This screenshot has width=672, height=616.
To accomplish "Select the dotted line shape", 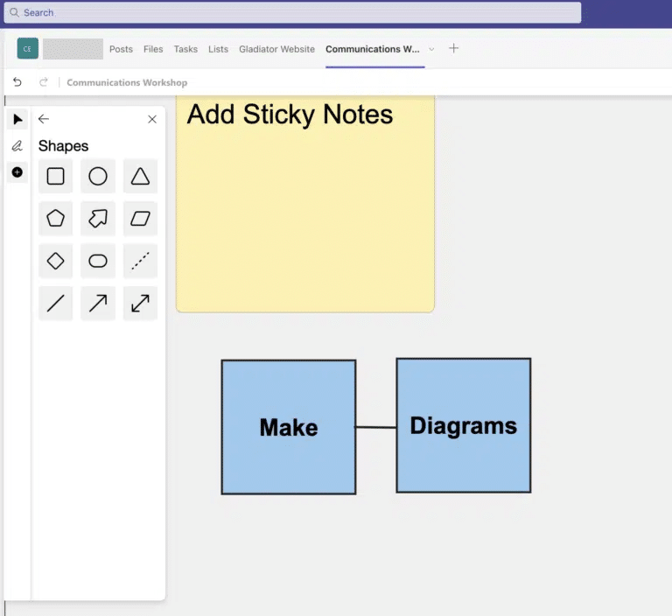I will (140, 261).
